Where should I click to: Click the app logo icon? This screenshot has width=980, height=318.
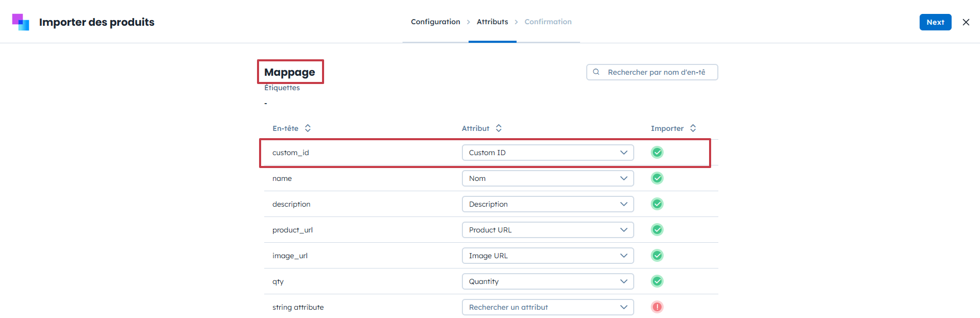21,22
